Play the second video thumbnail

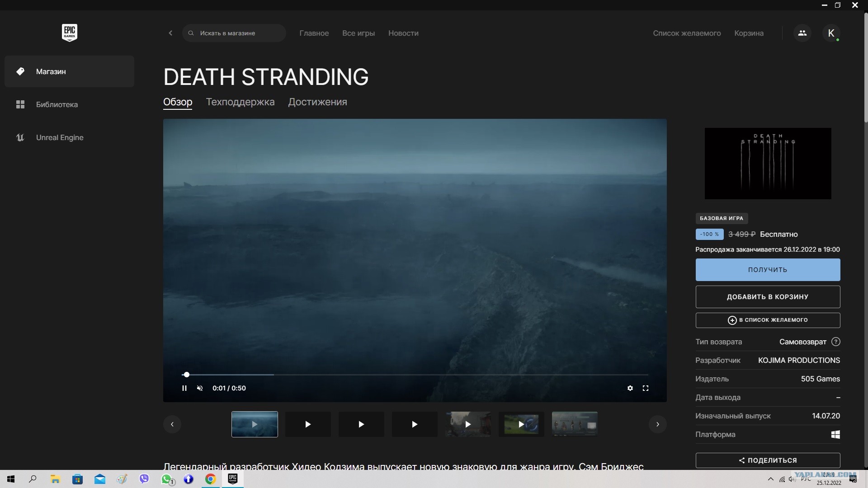pos(308,424)
